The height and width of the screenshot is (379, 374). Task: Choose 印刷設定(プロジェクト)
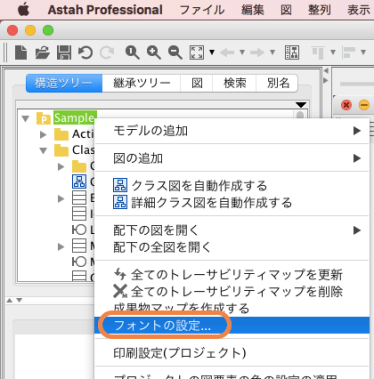tap(232, 353)
